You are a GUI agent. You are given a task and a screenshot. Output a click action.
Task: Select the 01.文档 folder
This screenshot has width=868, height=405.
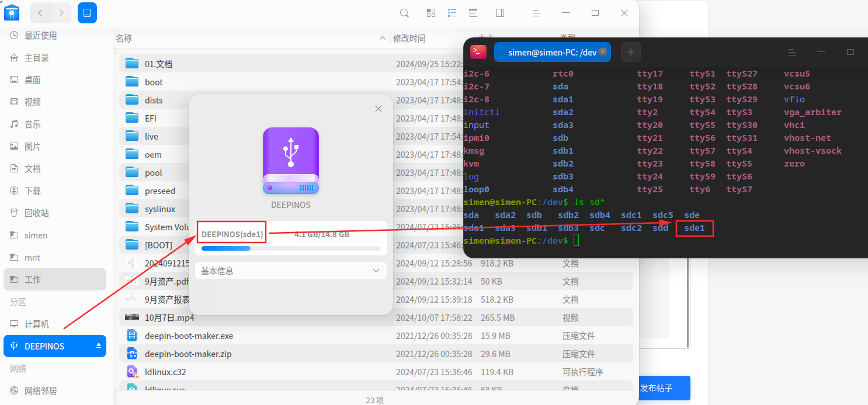(158, 64)
